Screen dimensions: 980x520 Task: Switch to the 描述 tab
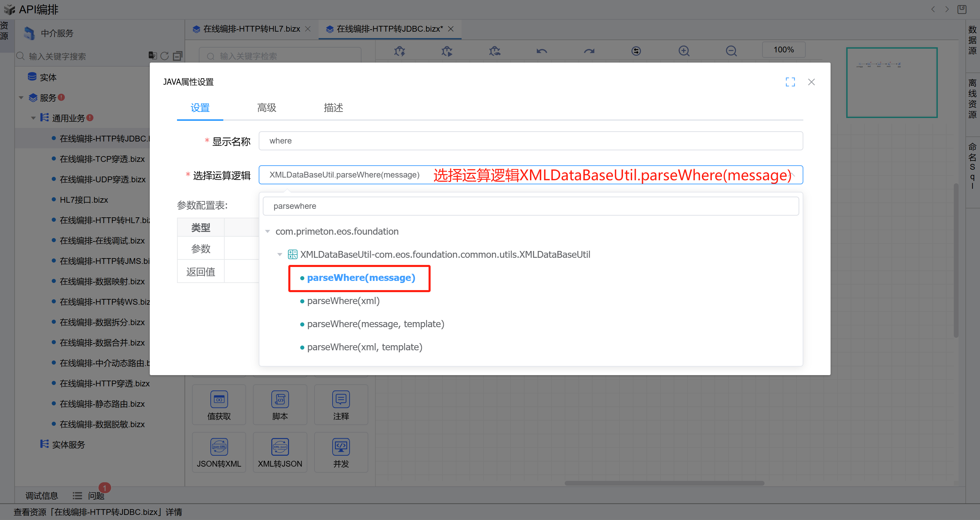pyautogui.click(x=333, y=108)
